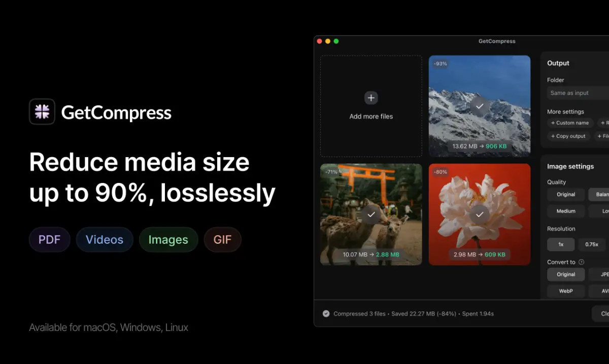Click the More settings label
This screenshot has width=609, height=364.
click(565, 112)
